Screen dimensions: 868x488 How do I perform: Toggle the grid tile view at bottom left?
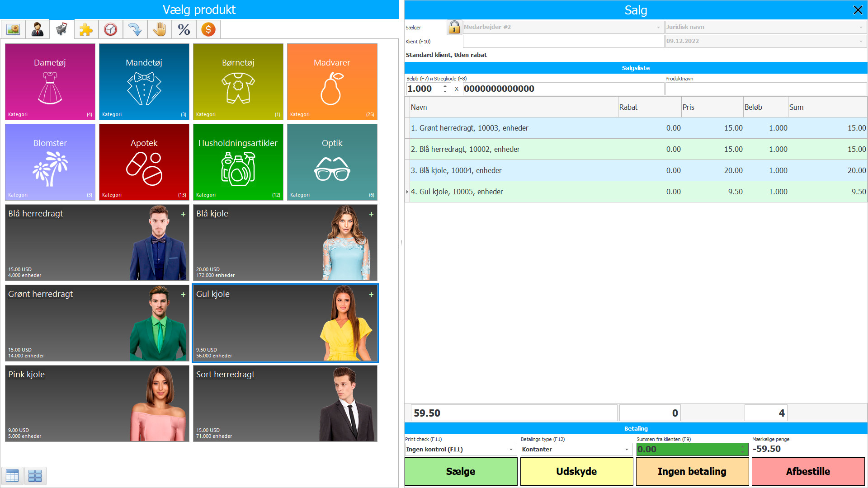click(35, 476)
